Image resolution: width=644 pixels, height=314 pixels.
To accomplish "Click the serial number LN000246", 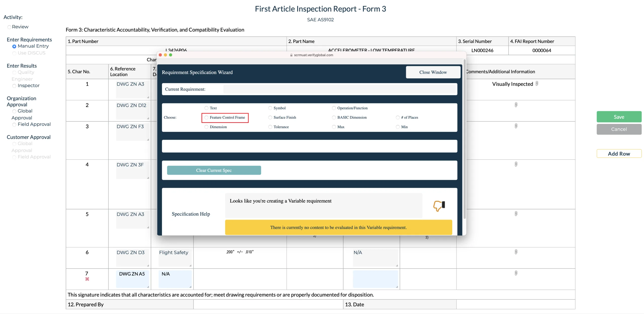I will click(482, 50).
